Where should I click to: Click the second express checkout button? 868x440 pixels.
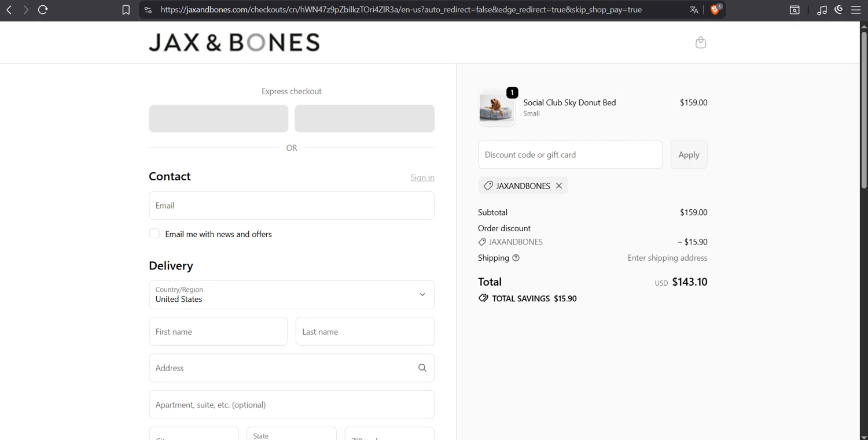tap(365, 119)
